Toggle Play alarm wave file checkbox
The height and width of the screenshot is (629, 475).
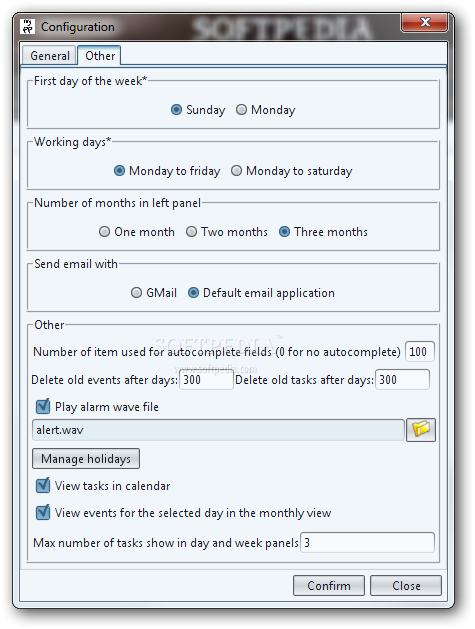point(43,406)
